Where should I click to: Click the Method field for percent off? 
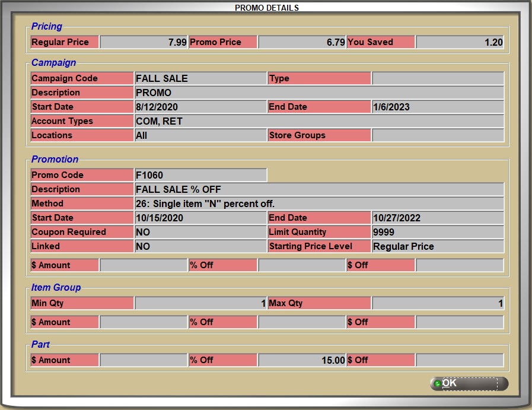(319, 204)
